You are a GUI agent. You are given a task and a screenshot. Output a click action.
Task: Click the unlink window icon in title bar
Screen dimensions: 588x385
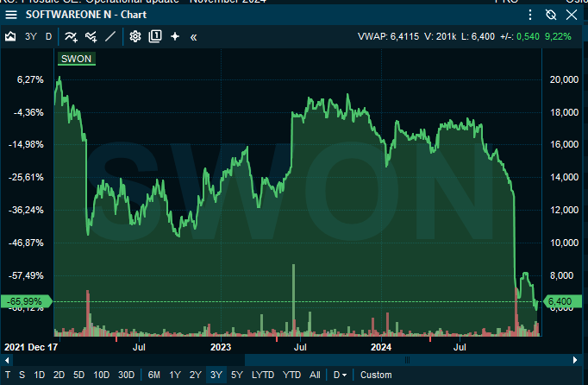(551, 15)
